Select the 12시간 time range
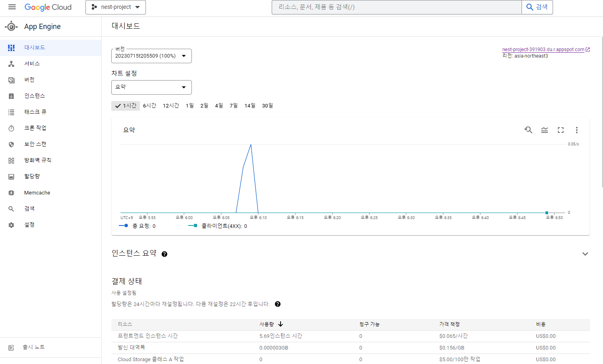Screen dimensions: 603x364 click(171, 105)
